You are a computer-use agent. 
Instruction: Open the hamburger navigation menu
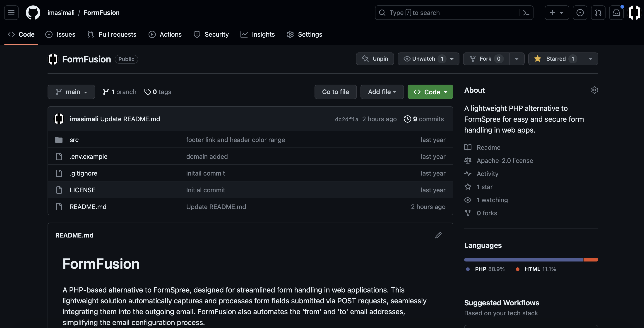pyautogui.click(x=11, y=12)
